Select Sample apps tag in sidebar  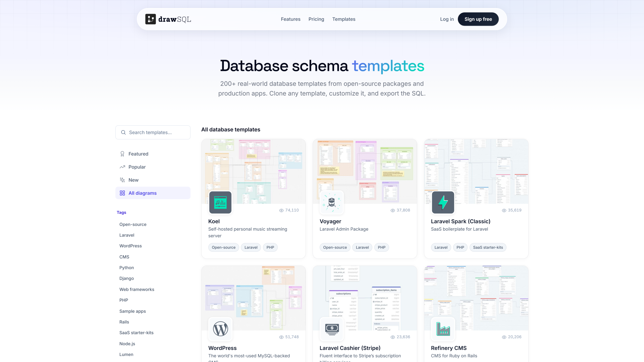(133, 311)
